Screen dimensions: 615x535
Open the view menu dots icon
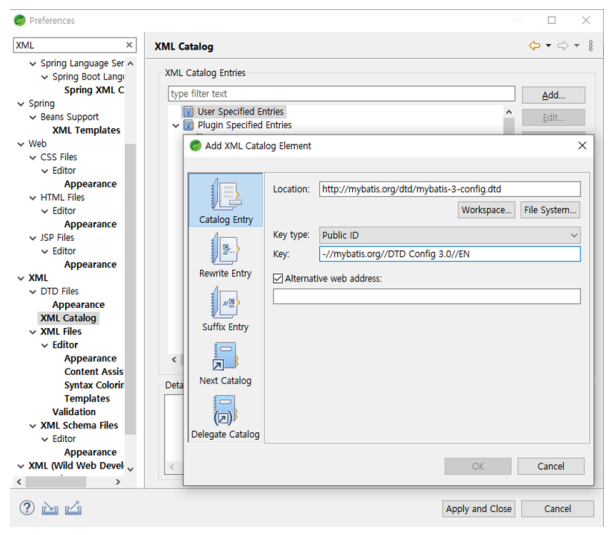click(591, 45)
